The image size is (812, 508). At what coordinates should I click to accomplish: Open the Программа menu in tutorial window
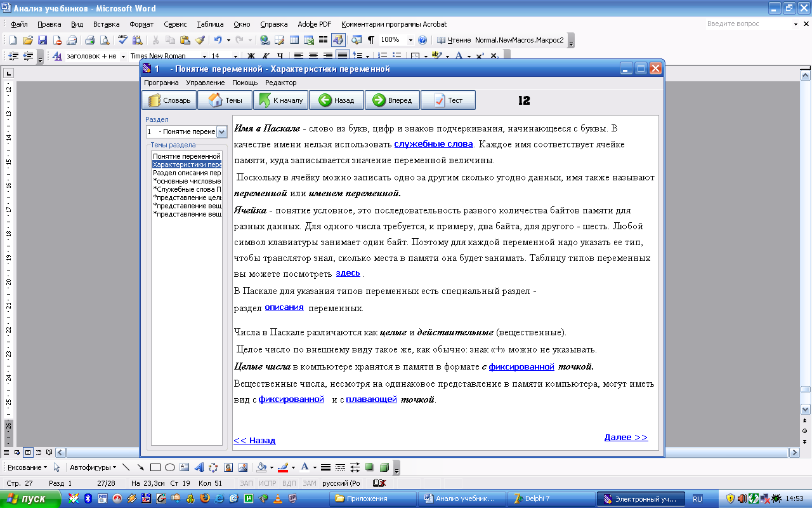tap(161, 83)
